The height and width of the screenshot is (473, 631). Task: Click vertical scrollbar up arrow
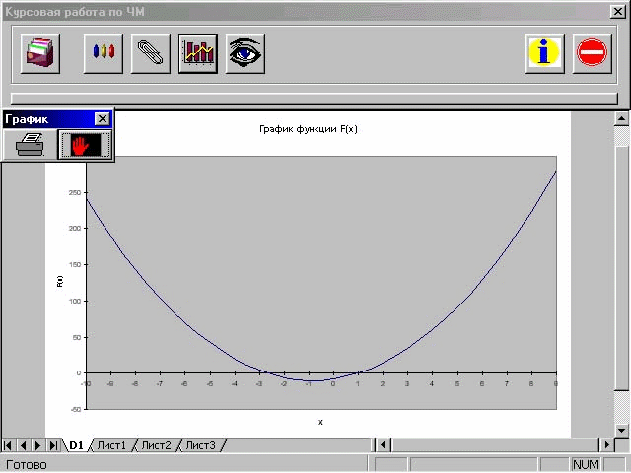[621, 118]
